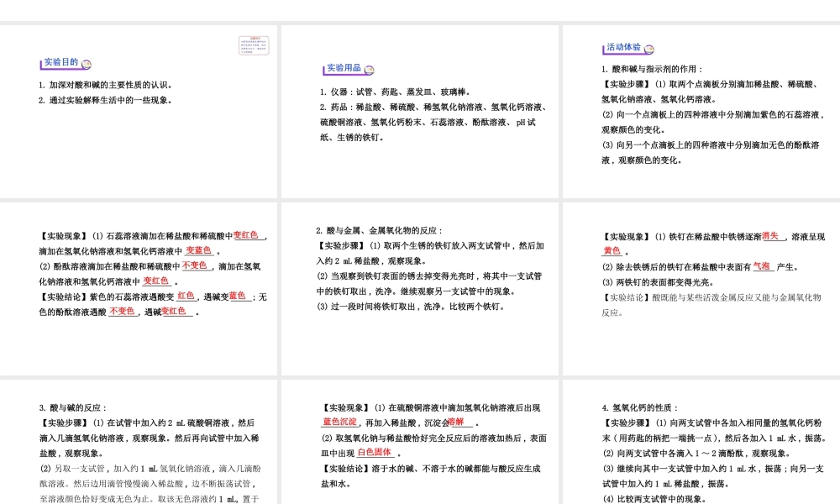Click the gray 实验结论 text about 活泼金属
The image size is (840, 504).
[711, 305]
